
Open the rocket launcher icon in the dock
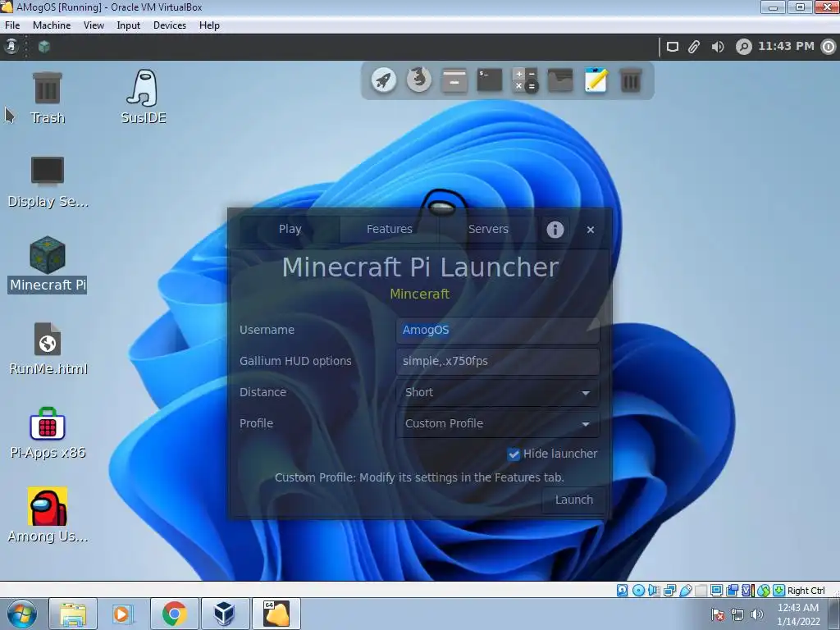point(384,80)
